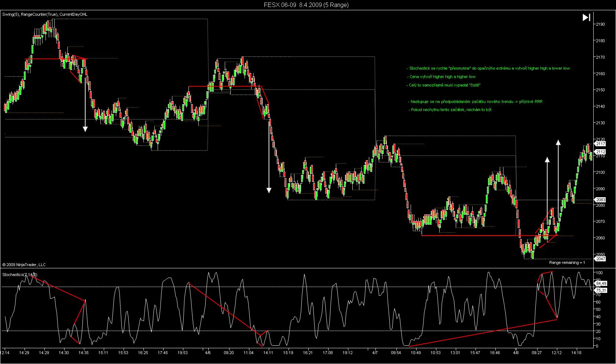Select the 'Cena vytvoří higher high' note
The image size is (616, 364).
pyautogui.click(x=442, y=77)
